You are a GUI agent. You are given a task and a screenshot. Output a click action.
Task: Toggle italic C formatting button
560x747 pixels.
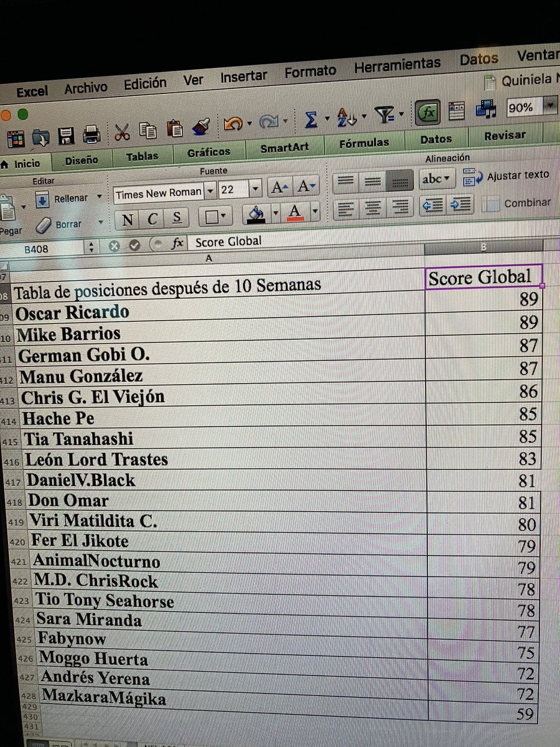[152, 218]
